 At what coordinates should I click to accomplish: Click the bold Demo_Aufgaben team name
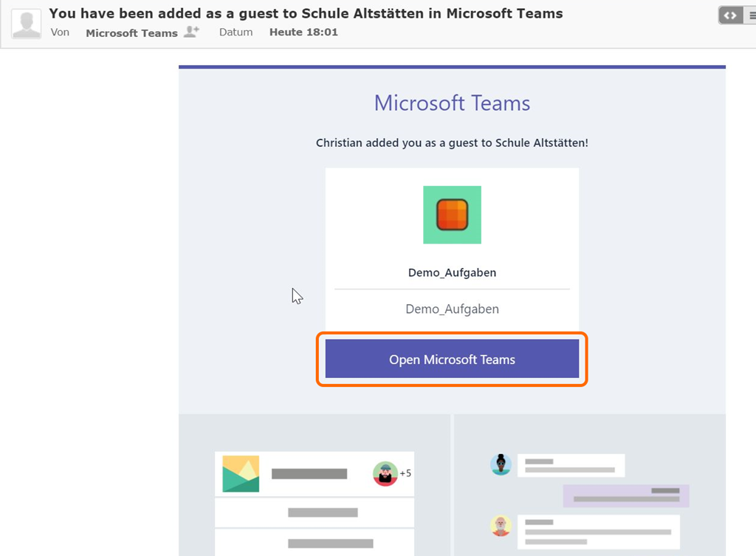point(452,272)
